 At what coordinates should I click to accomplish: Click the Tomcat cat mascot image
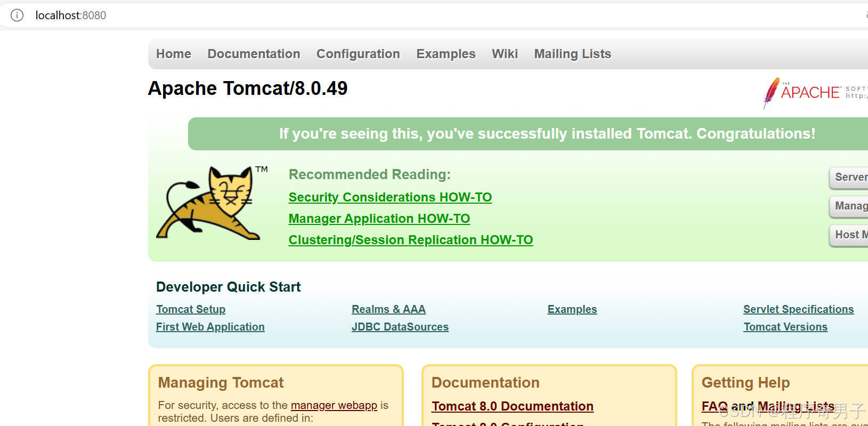click(x=212, y=202)
